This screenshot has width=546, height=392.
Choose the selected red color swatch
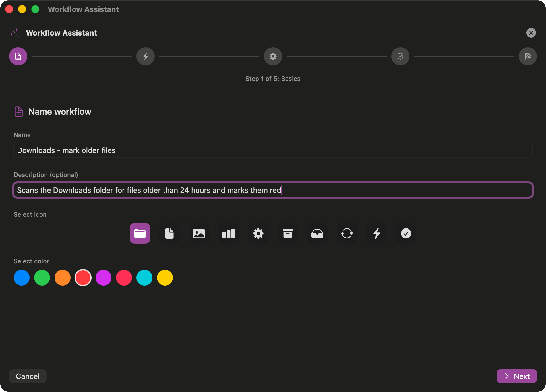(x=83, y=278)
